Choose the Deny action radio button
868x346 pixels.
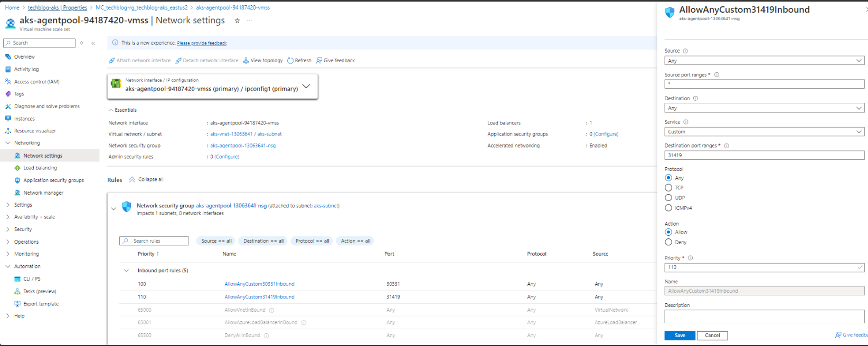pyautogui.click(x=668, y=242)
